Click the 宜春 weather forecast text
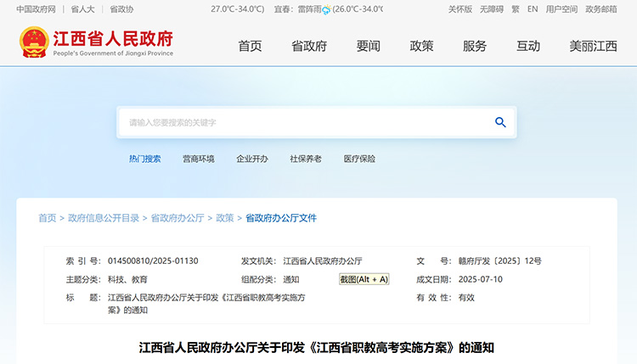The width and height of the screenshot is (637, 364). pos(328,9)
